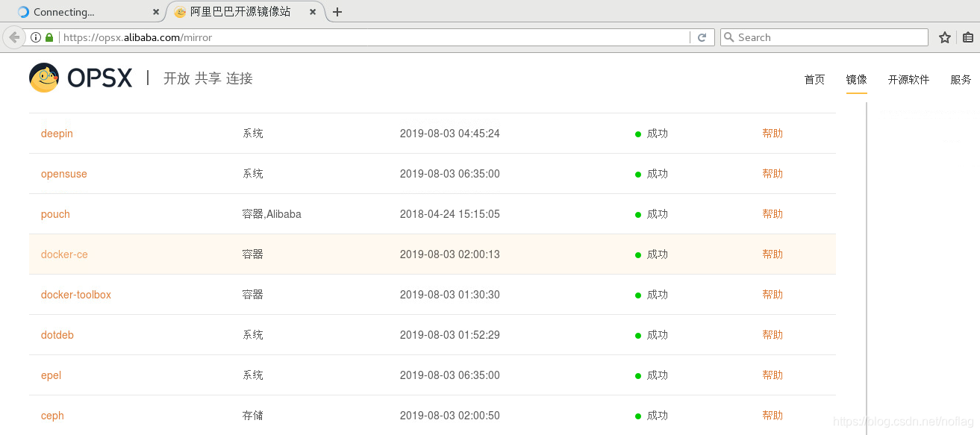Switch to the Connecting... tab
The width and height of the screenshot is (980, 435).
(88, 12)
